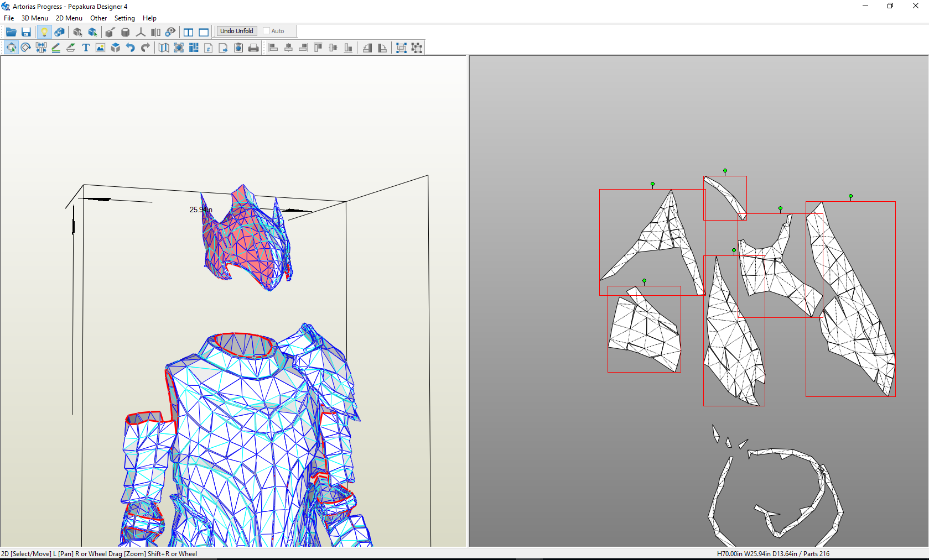Screen dimensions: 929x560
Task: Click the model dimensions and parts count text
Action: (773, 553)
